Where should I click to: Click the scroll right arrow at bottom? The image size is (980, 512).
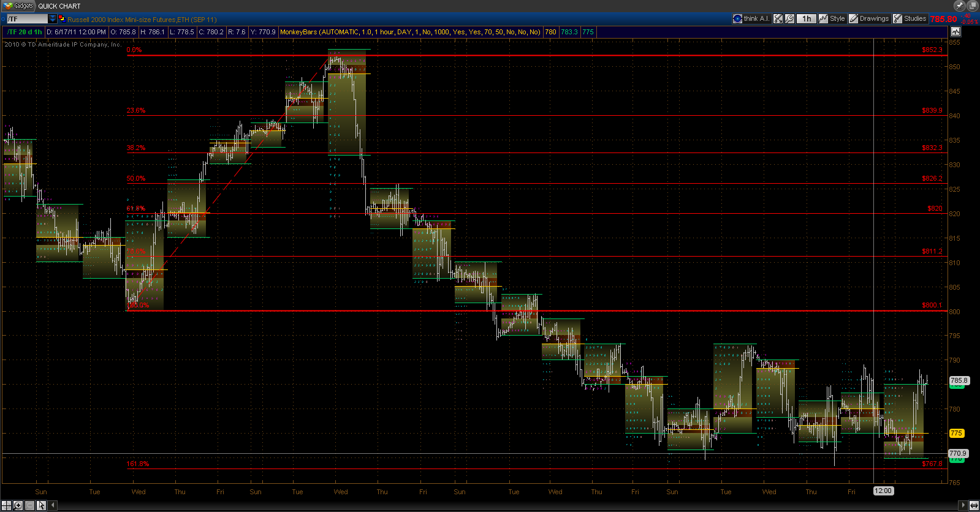[963, 505]
